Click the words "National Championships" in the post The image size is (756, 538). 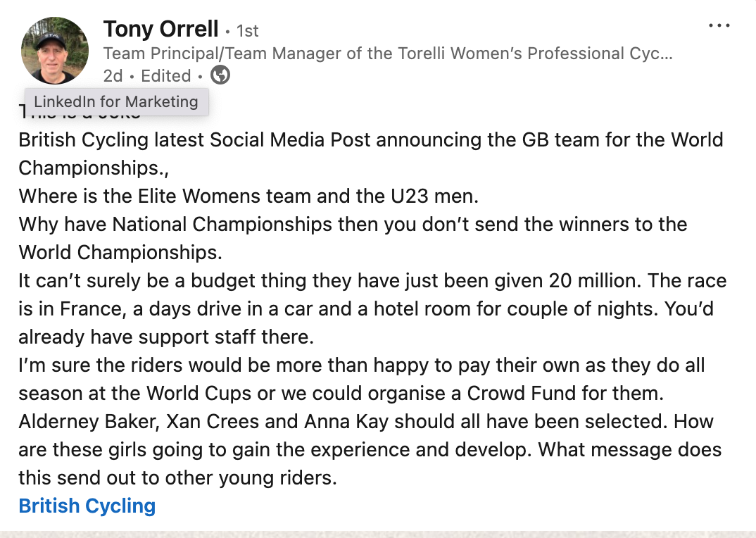pyautogui.click(x=222, y=225)
